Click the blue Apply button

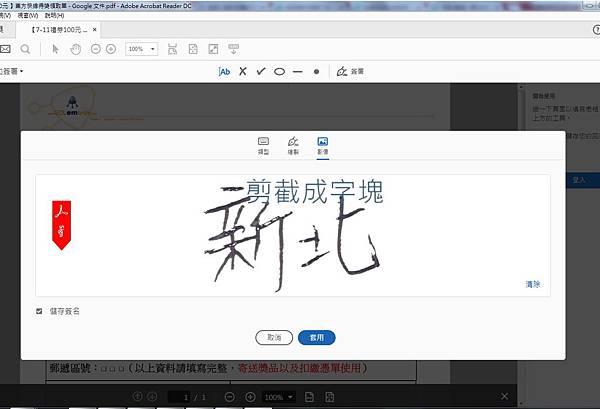[317, 337]
